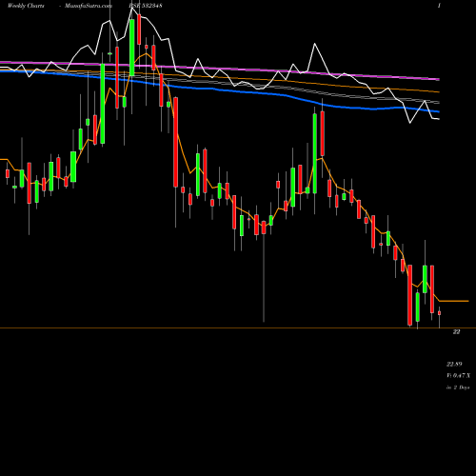Click the last small red candle

point(440,313)
